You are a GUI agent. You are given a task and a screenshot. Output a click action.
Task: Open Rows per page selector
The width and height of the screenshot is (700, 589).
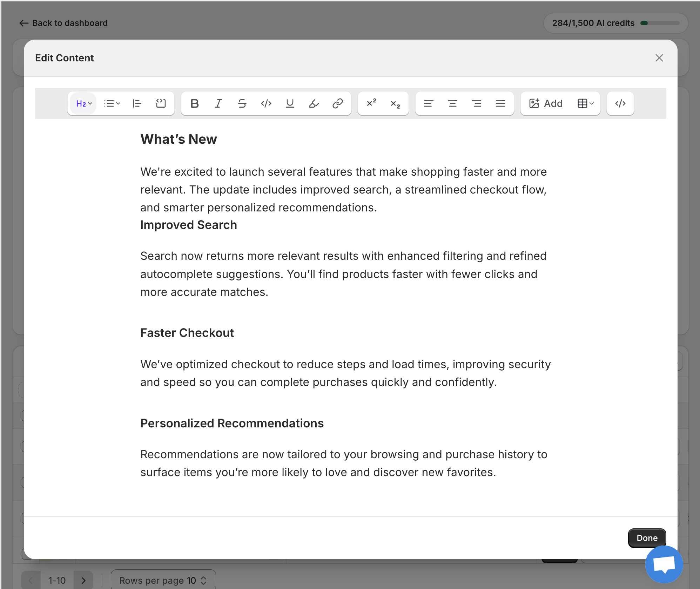[163, 580]
